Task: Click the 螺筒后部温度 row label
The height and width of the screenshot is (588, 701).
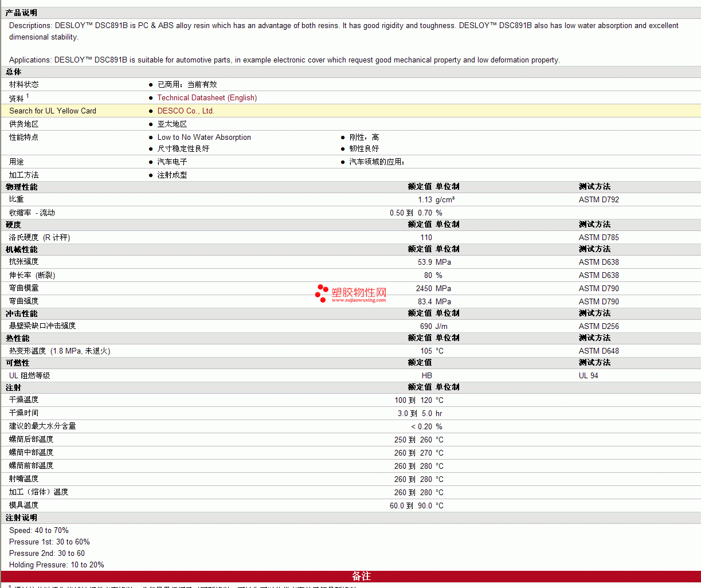Action: coord(32,440)
